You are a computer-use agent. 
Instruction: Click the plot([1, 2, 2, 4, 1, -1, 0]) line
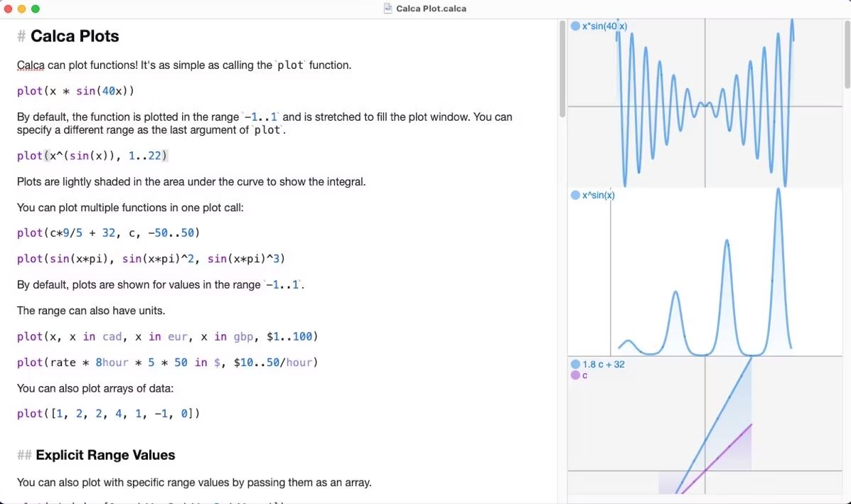click(x=109, y=414)
